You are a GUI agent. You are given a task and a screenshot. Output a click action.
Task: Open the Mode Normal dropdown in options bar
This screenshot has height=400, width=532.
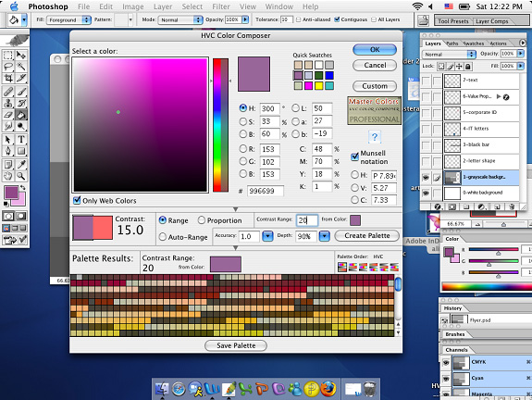point(180,19)
